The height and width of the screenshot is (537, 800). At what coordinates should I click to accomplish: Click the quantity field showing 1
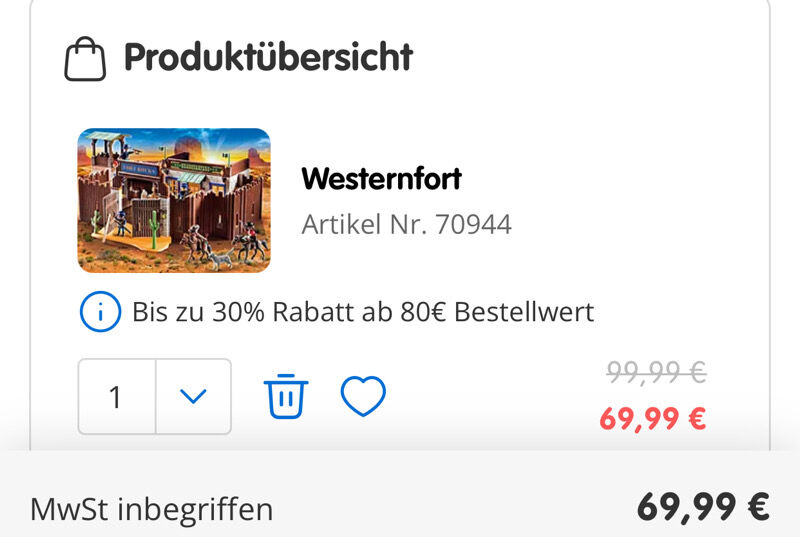click(x=116, y=396)
